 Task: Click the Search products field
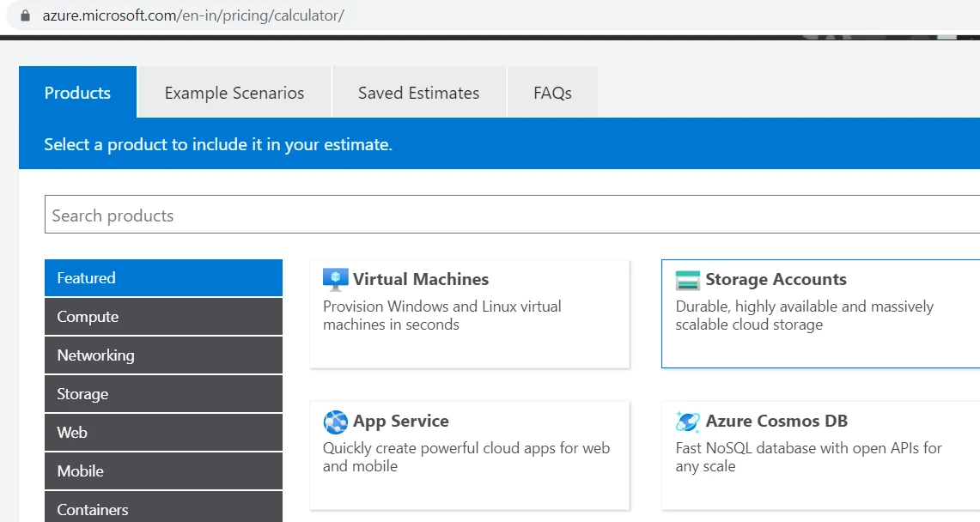coord(344,214)
